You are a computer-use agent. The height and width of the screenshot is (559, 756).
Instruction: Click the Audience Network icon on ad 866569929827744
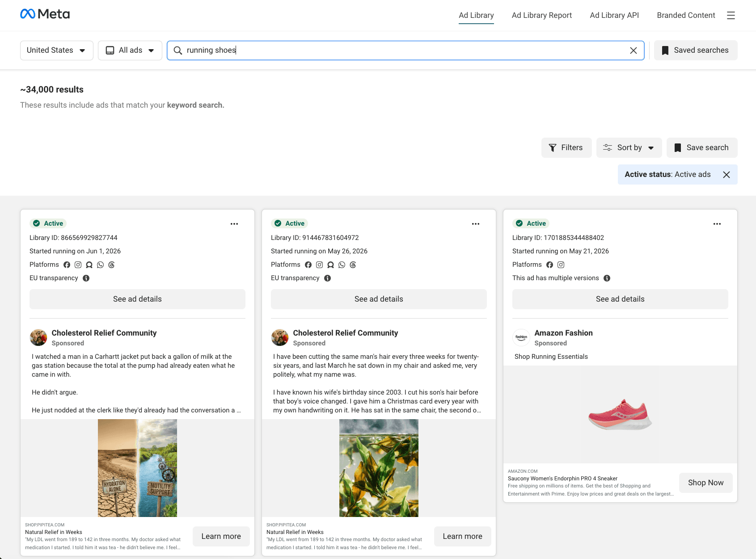pos(89,265)
